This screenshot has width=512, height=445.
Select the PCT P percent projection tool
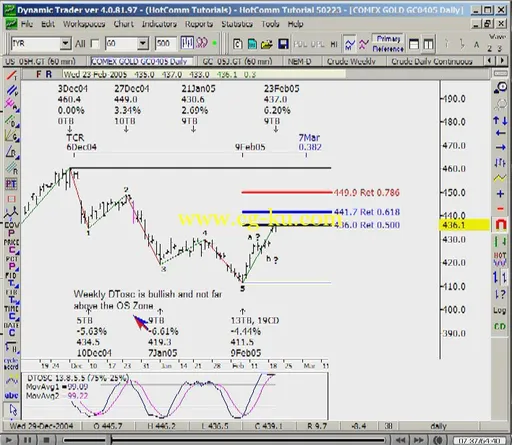pos(11,263)
